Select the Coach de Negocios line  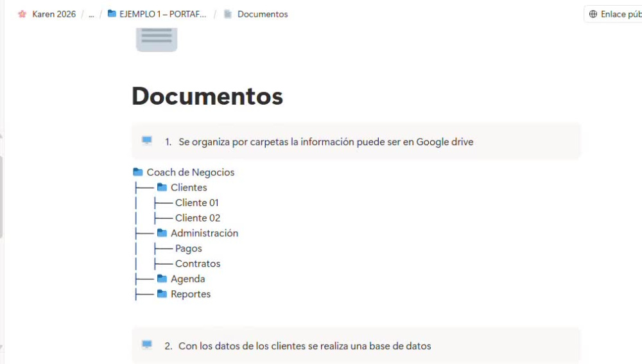pyautogui.click(x=191, y=173)
